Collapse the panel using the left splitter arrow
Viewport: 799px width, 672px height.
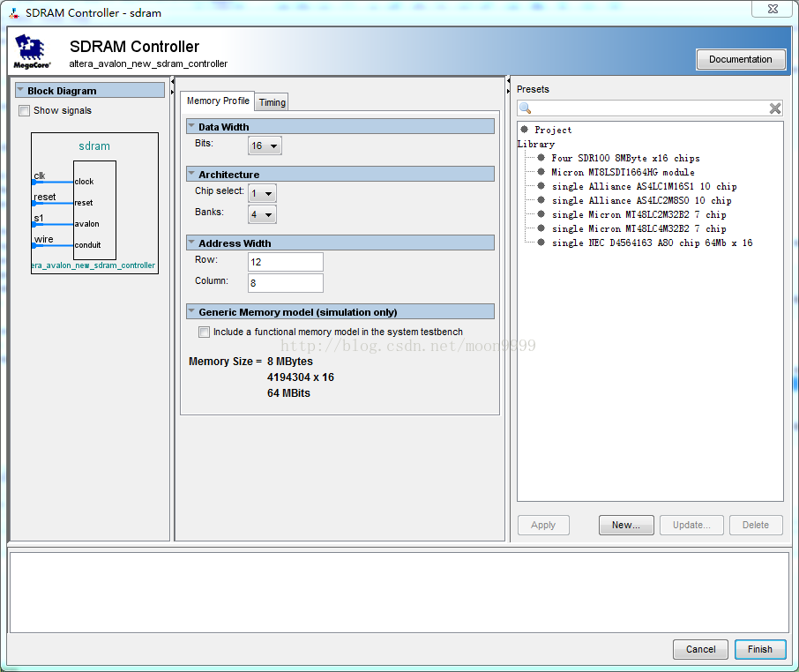tap(172, 81)
